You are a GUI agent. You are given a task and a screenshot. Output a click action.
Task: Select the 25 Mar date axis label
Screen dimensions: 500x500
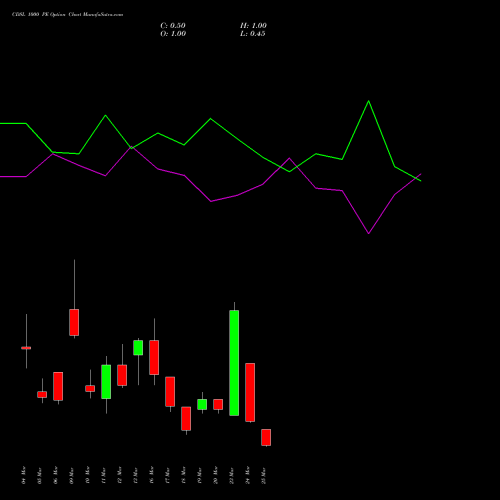tap(264, 475)
